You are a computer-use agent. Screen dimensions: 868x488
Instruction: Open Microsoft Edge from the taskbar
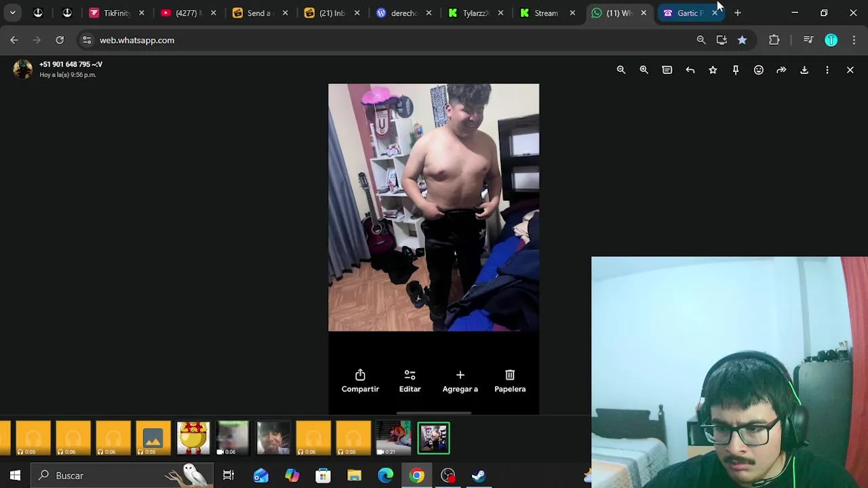386,476
